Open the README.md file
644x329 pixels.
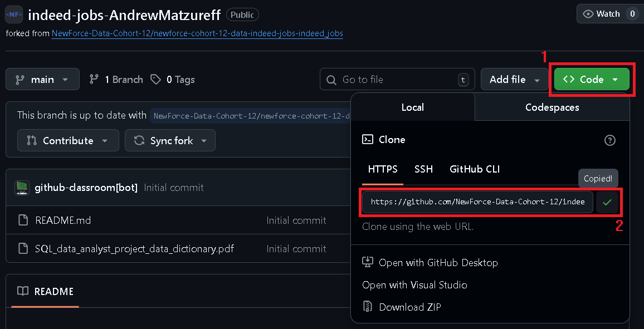point(63,220)
